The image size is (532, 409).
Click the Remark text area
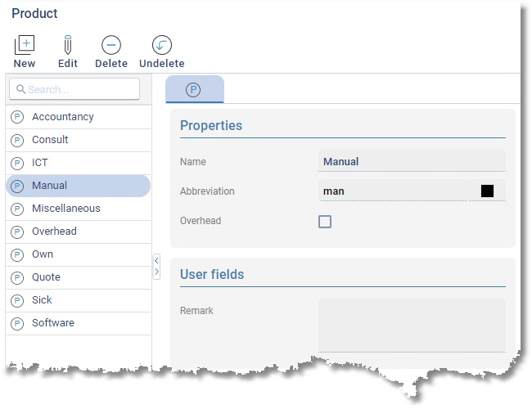pos(412,326)
